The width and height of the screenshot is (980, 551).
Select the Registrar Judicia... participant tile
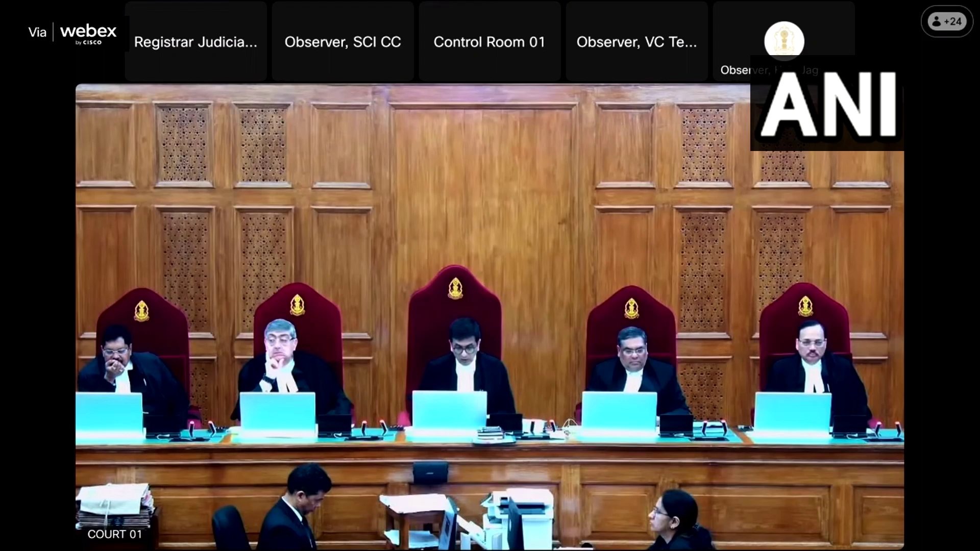(195, 42)
